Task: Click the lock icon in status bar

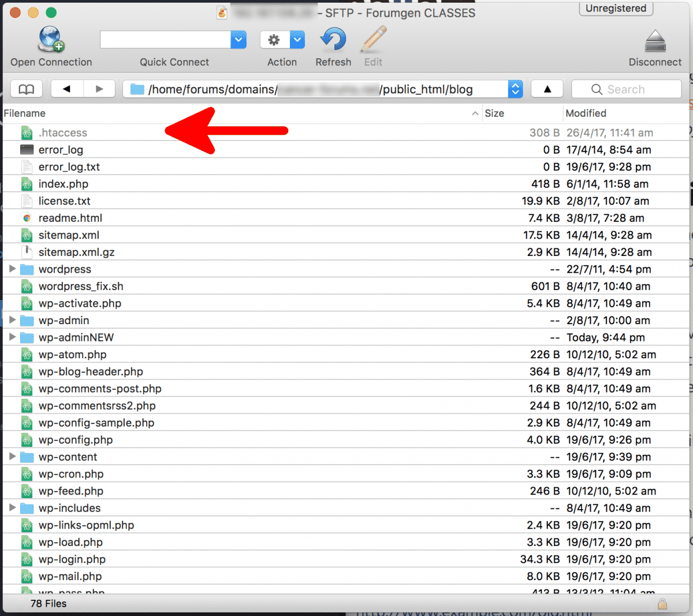Action: point(662,604)
